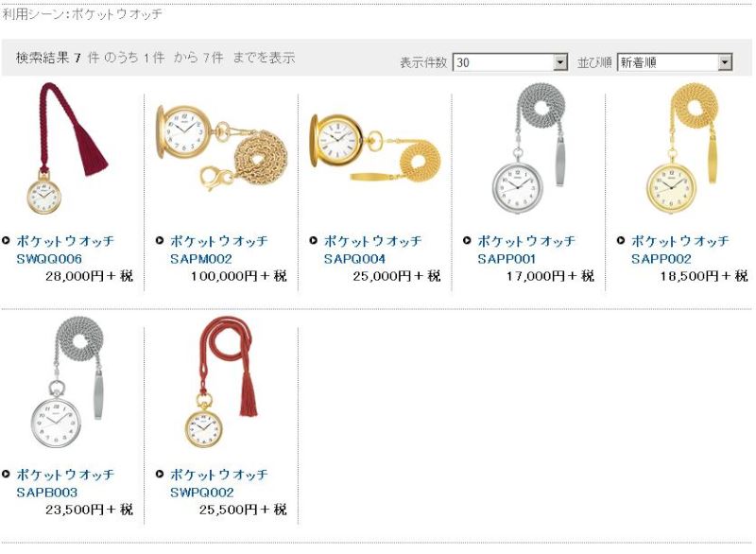View the gold SAPP002 watch thumbnail
This screenshot has height=554, width=756.
(x=682, y=147)
